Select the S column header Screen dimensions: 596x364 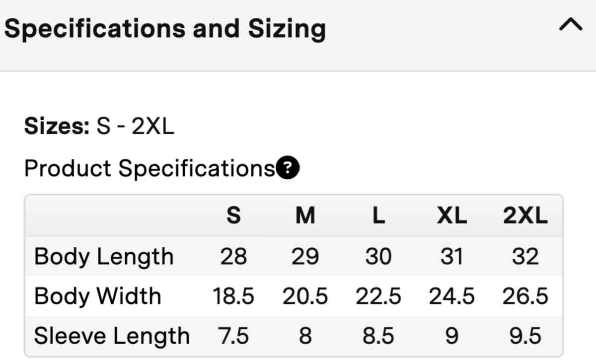tap(233, 216)
